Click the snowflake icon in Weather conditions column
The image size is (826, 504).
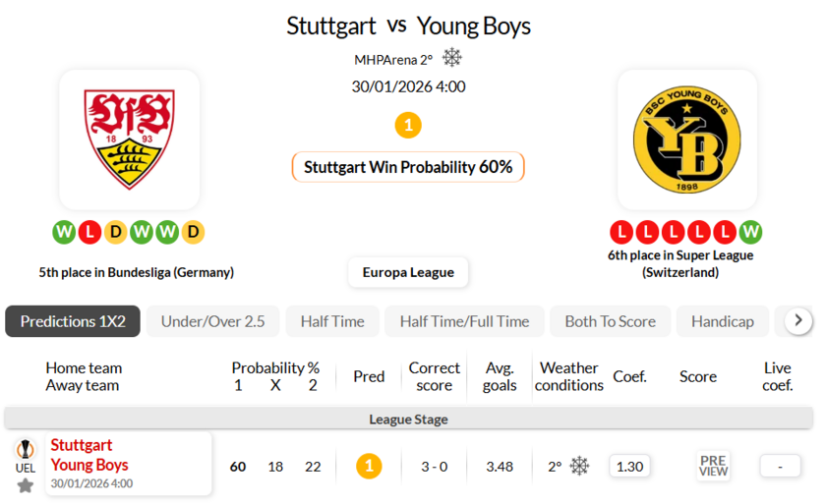coord(579,467)
